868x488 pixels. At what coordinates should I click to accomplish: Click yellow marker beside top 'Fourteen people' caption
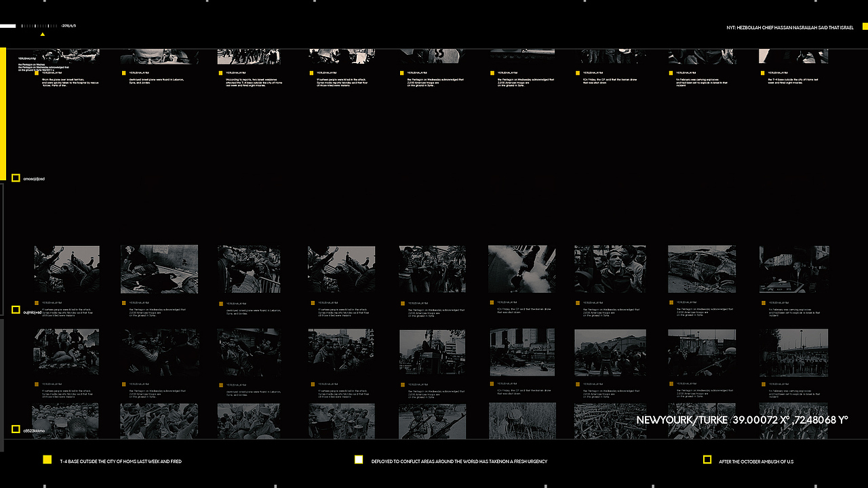click(312, 73)
